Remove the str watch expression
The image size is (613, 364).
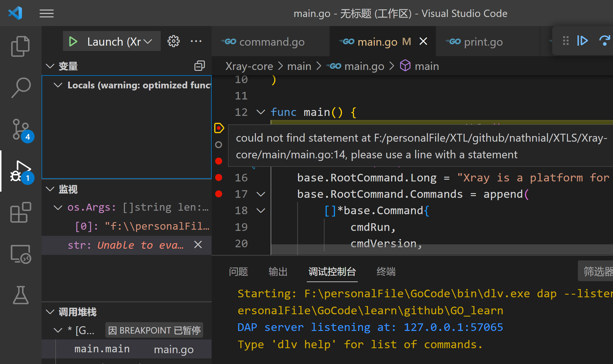tap(198, 245)
